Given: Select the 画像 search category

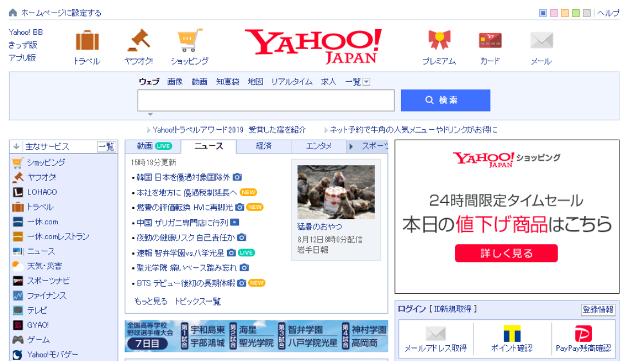Looking at the screenshot, I should (175, 82).
